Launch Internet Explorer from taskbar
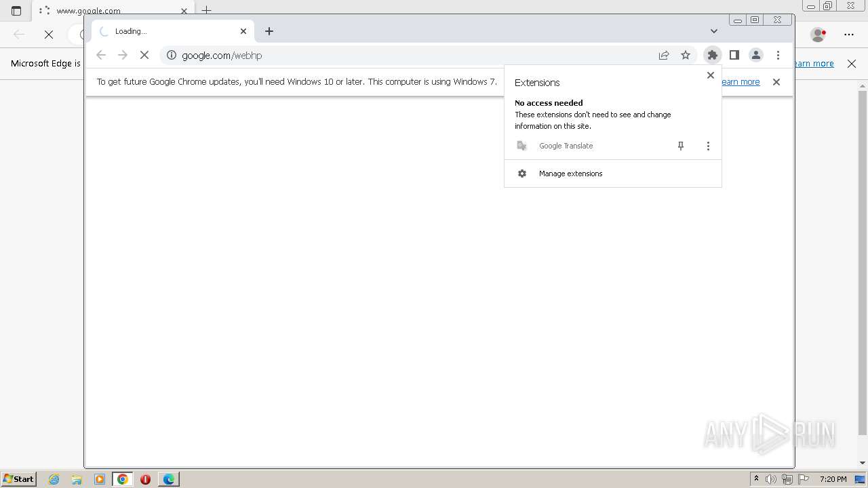The image size is (868, 488). (54, 479)
